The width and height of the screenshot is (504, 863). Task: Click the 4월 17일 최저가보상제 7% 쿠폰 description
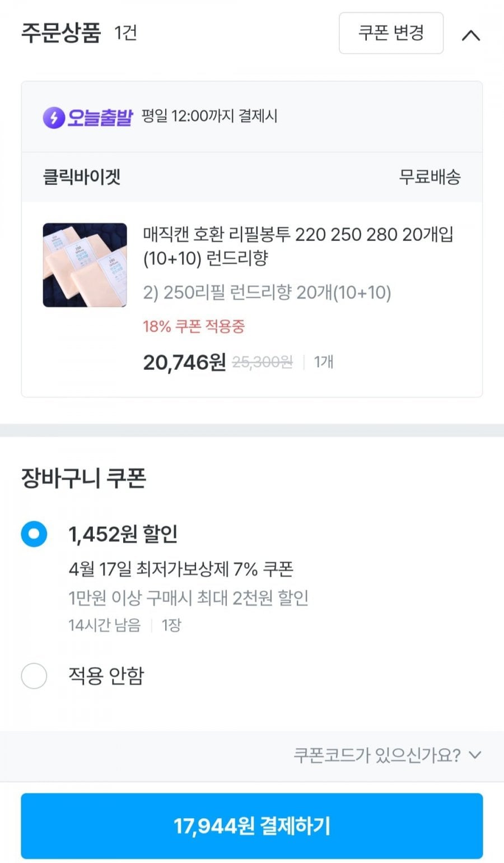(181, 569)
